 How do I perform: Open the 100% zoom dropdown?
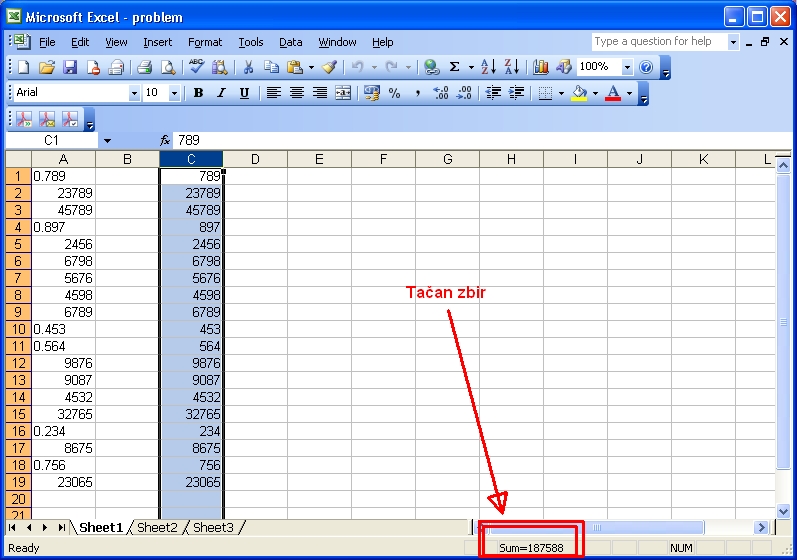pos(627,67)
